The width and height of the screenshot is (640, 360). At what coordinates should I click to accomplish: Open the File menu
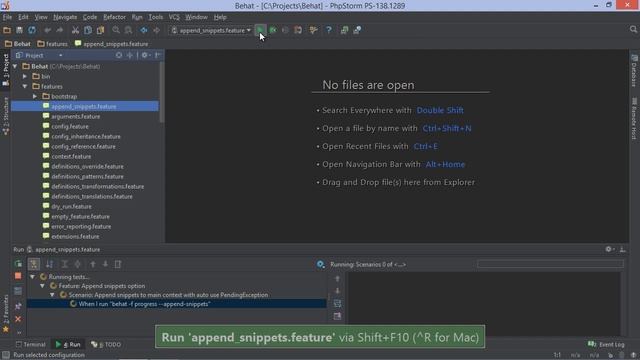click(7, 17)
